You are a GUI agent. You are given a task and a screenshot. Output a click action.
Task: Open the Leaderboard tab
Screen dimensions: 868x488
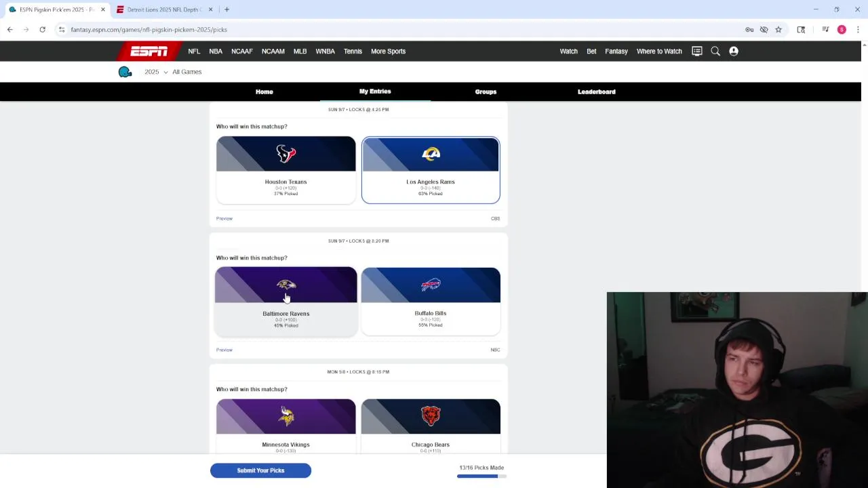[597, 91]
